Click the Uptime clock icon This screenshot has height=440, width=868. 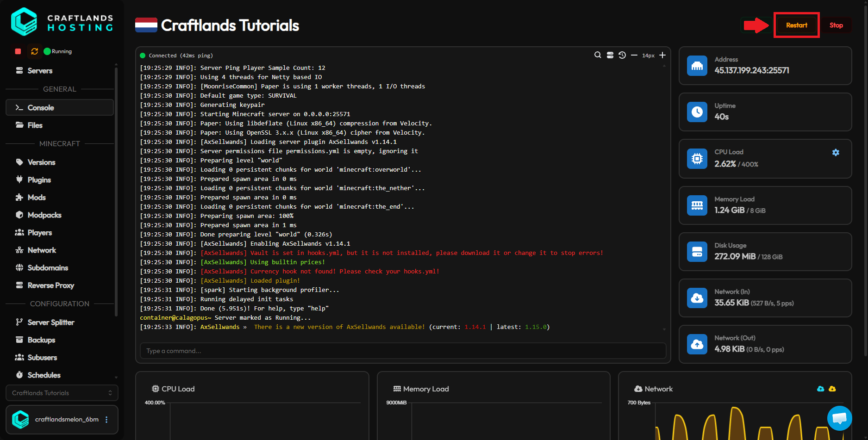point(697,112)
